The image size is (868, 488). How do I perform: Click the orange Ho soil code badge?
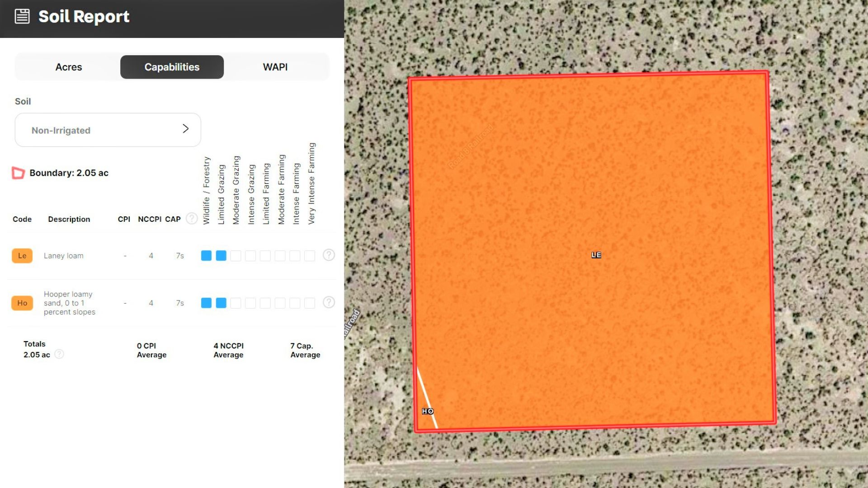tap(22, 303)
